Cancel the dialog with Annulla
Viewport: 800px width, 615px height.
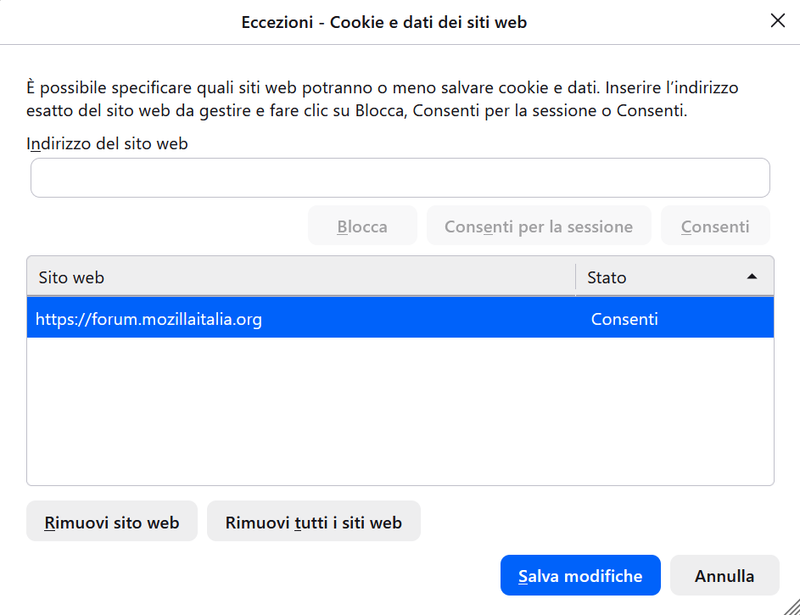pos(724,575)
